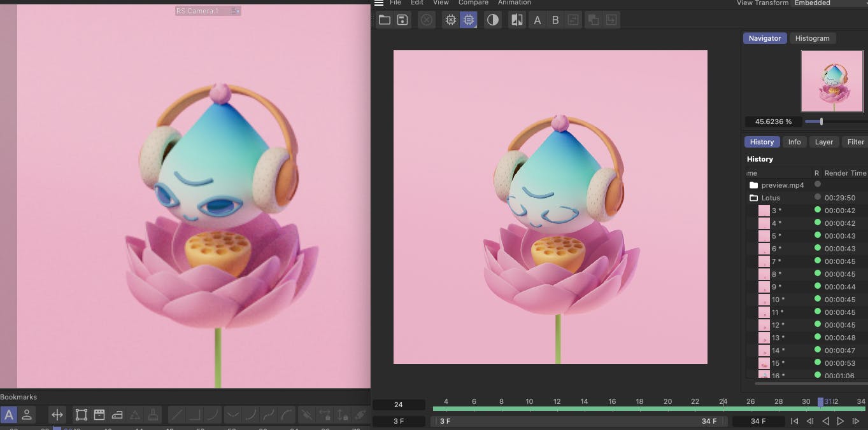Click the frame range bar between 3 F and 34 F
868x430 pixels.
[578, 421]
